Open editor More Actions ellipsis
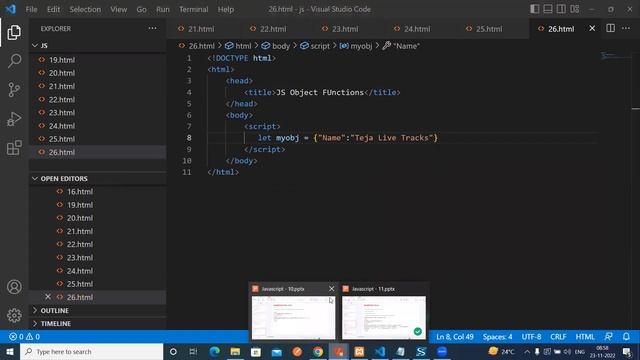640x360 pixels. coord(626,29)
